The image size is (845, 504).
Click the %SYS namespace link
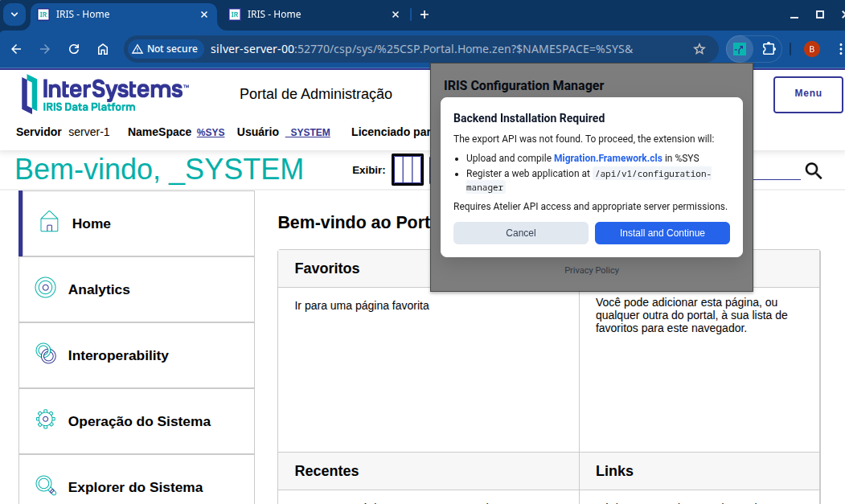[211, 133]
